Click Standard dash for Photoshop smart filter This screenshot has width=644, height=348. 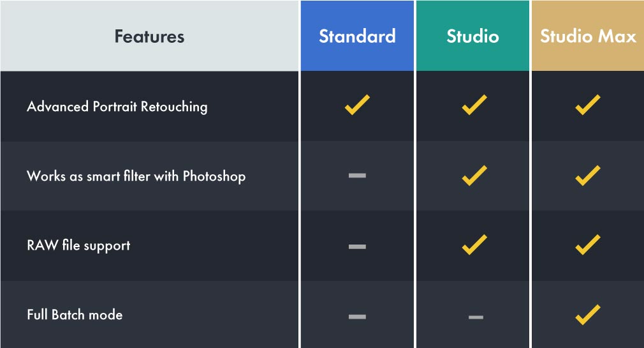click(x=357, y=176)
